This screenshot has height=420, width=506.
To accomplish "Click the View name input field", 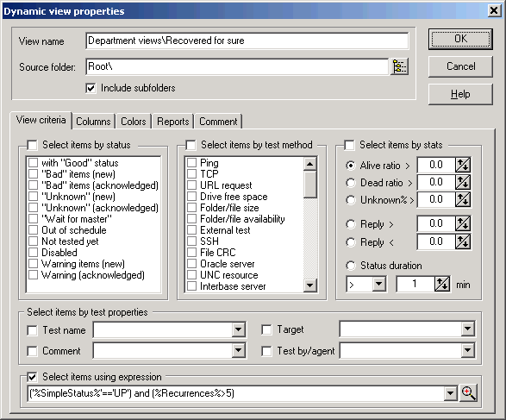I will [x=247, y=41].
